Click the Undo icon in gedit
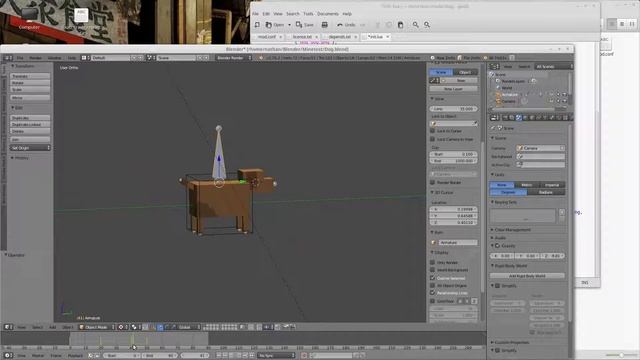Viewport: 640px width, 360px height. (340, 25)
